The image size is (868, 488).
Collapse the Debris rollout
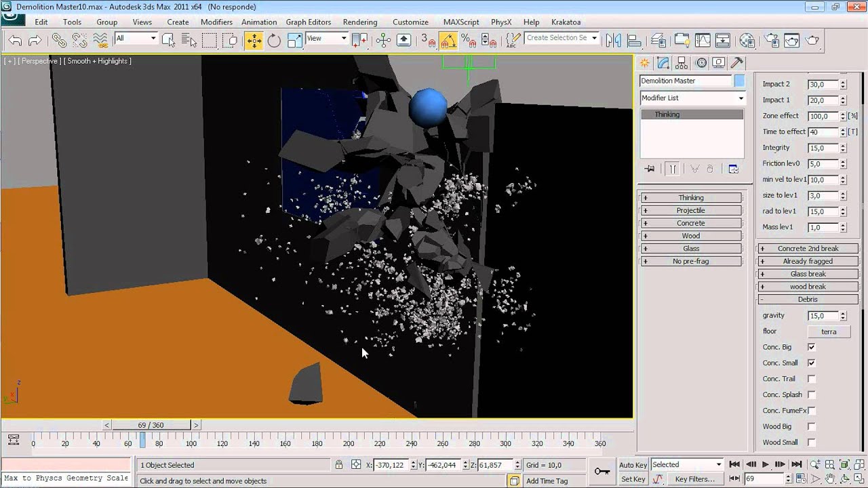pos(808,300)
